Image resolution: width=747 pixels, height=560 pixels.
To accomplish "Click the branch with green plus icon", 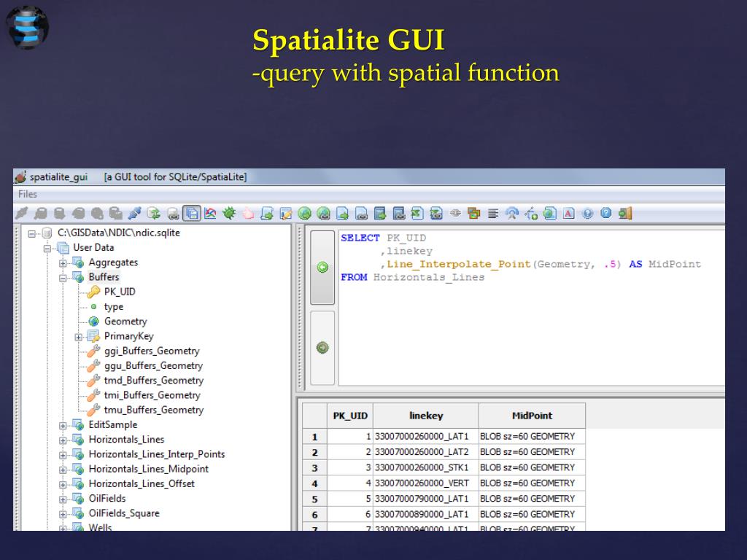I will [531, 214].
